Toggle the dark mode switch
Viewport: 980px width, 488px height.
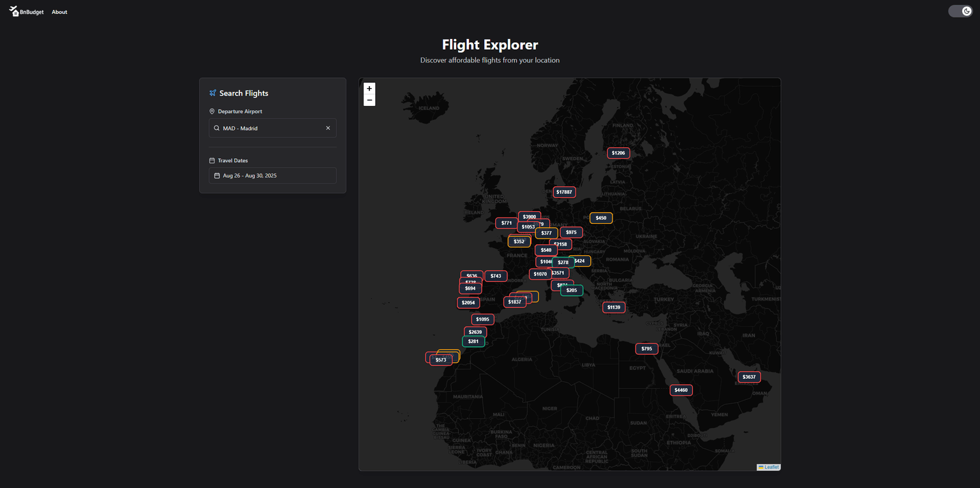pyautogui.click(x=960, y=11)
